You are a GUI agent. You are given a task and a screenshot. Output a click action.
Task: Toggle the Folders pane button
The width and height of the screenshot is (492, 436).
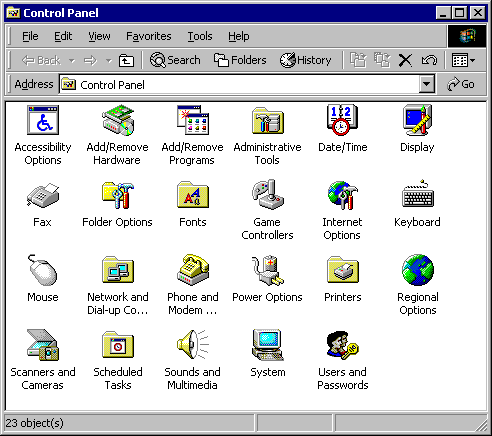tap(240, 60)
